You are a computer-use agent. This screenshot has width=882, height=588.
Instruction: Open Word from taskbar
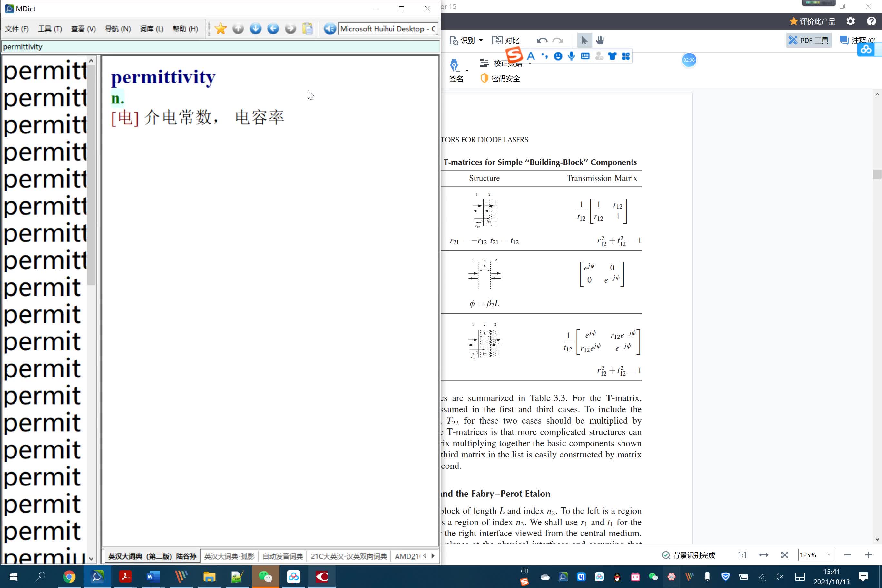point(153,576)
